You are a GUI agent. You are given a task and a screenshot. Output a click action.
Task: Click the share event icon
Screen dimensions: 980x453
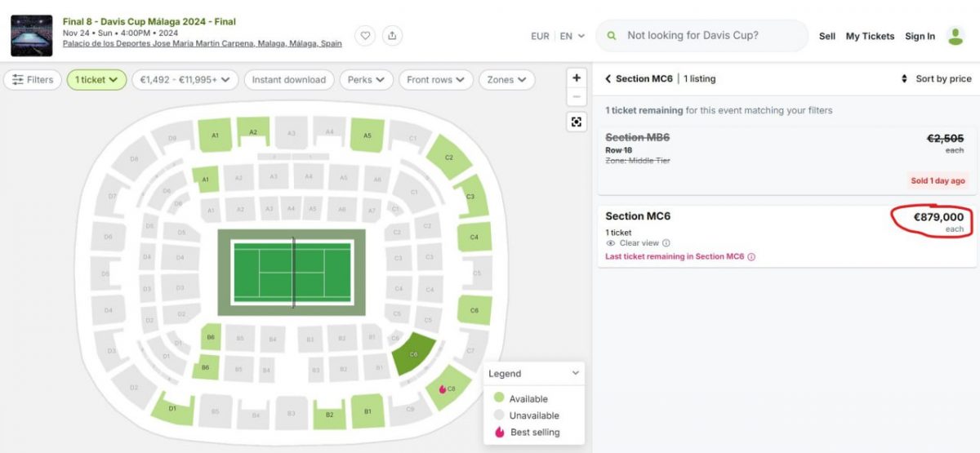(392, 35)
